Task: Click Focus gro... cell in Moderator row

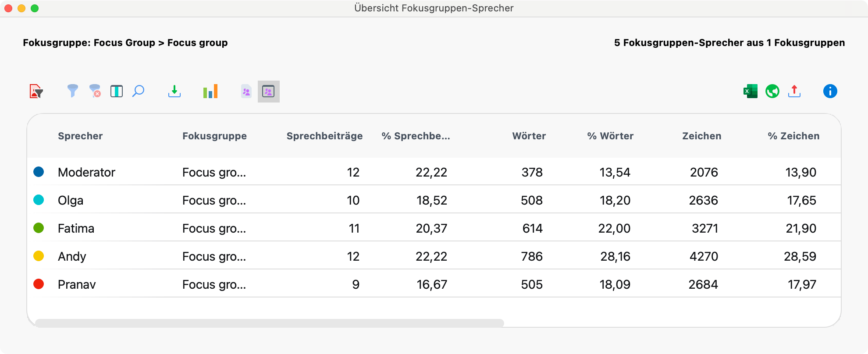Action: [214, 173]
